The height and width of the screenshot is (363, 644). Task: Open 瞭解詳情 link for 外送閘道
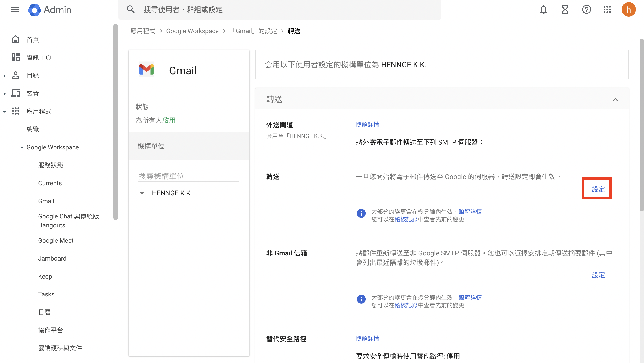(x=367, y=124)
